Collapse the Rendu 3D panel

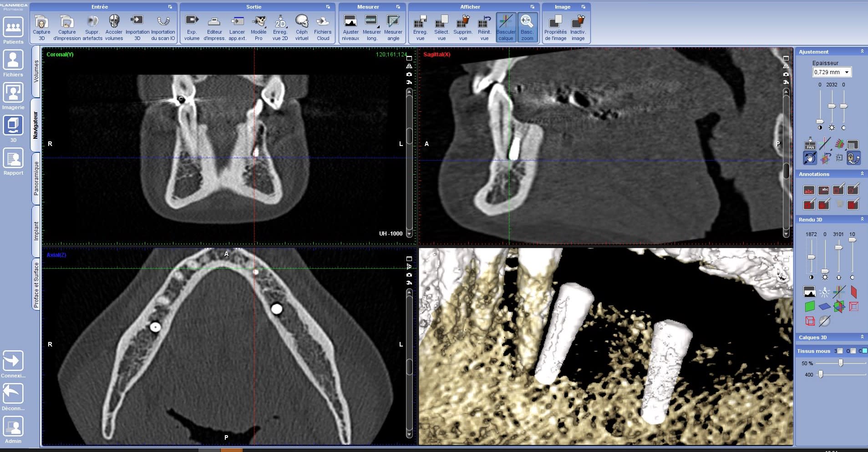862,219
